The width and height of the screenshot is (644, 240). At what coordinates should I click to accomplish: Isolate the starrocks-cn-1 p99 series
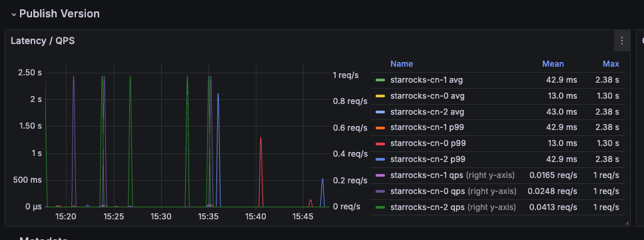click(427, 127)
